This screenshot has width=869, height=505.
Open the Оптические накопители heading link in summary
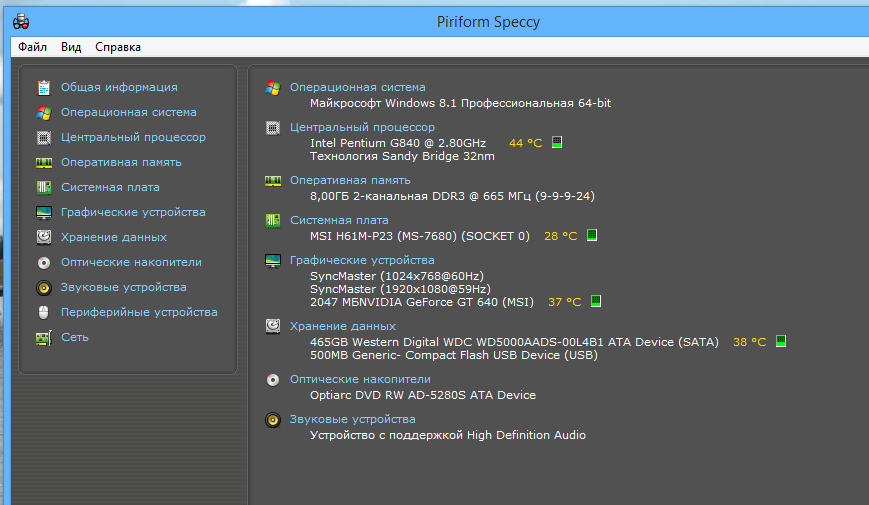[360, 379]
